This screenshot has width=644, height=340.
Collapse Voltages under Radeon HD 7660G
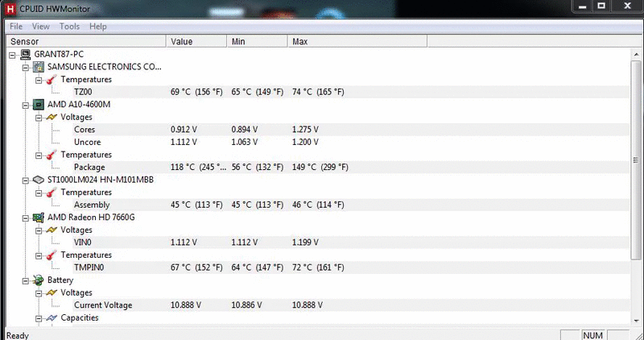(39, 230)
